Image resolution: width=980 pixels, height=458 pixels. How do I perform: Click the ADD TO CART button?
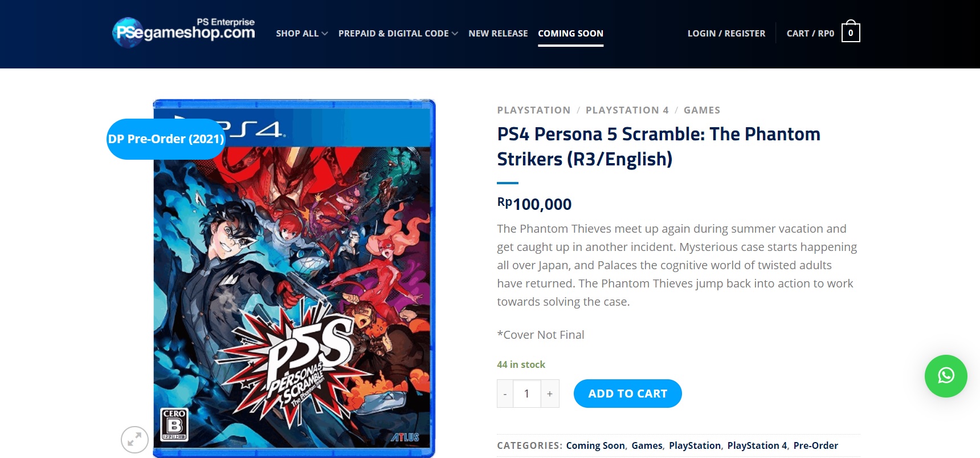tap(627, 393)
